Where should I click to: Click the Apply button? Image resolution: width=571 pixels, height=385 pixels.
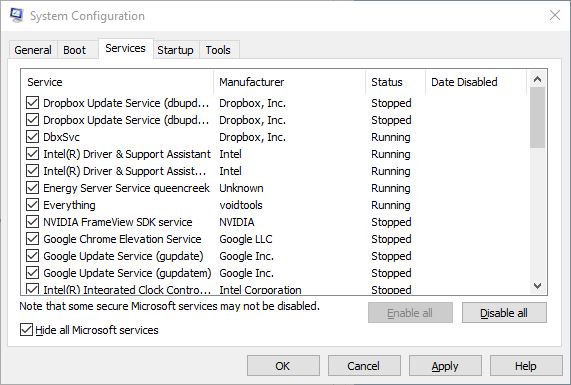click(445, 366)
